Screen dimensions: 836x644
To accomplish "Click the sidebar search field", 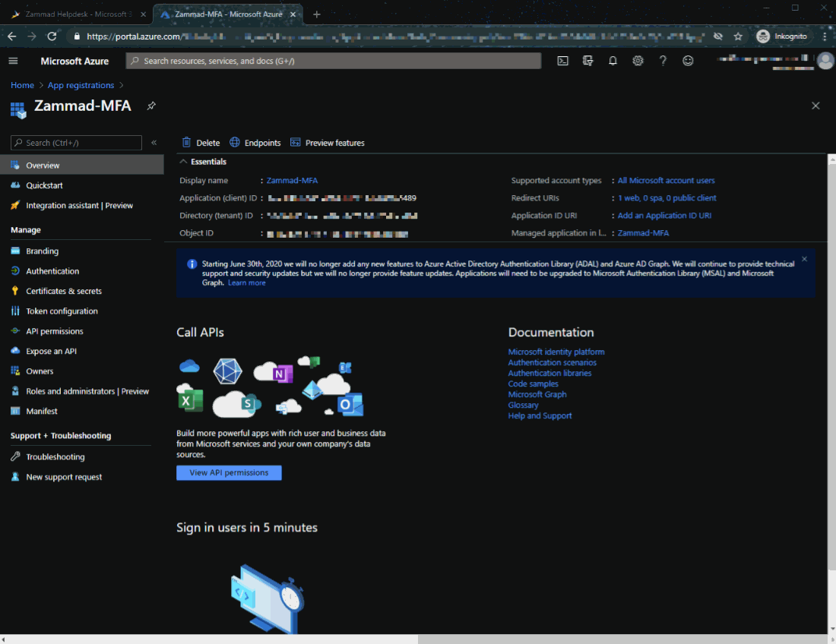I will coord(76,143).
